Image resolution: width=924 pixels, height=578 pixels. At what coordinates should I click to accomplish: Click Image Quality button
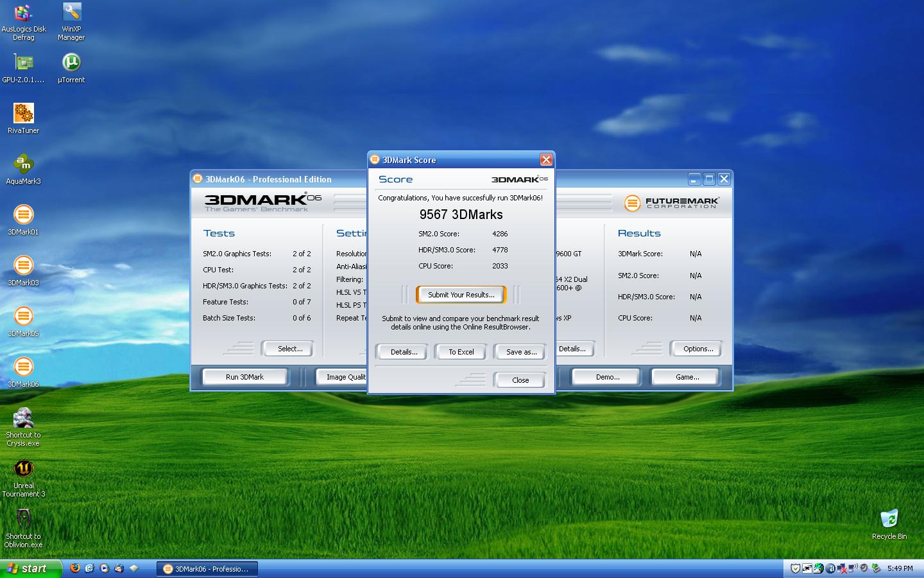click(342, 377)
